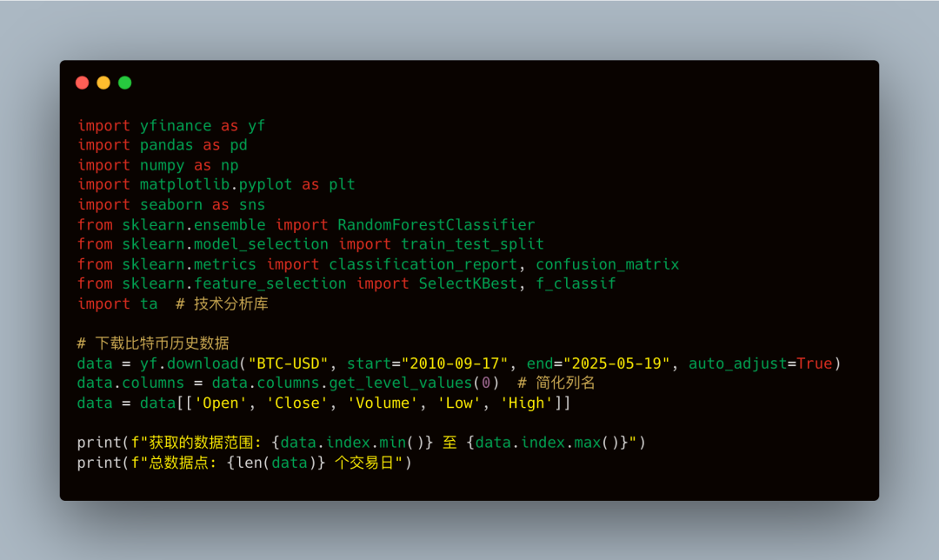The height and width of the screenshot is (560, 939).
Task: Click SelectKBest in the feature_selection import
Action: coord(468,283)
